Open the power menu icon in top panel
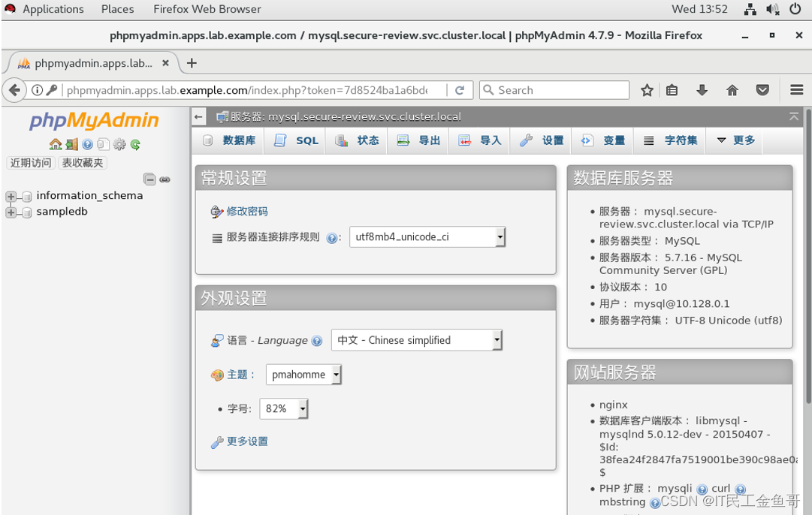The image size is (812, 515). 795,9
